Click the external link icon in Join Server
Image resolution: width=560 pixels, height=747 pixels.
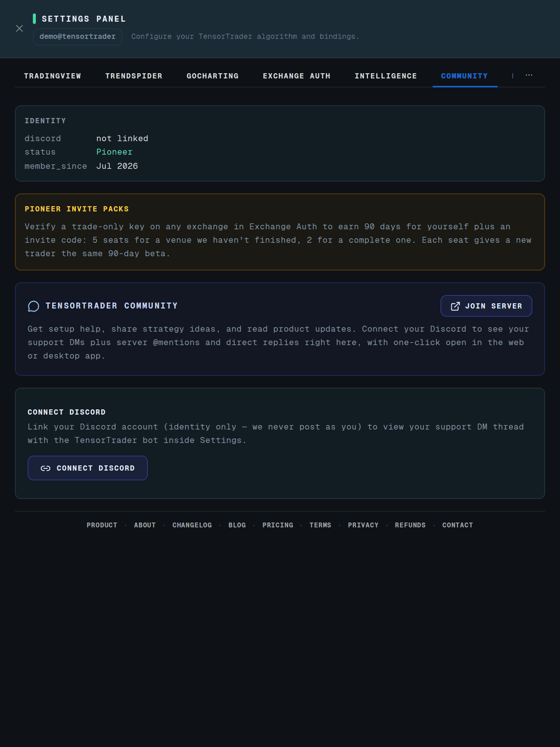455,306
